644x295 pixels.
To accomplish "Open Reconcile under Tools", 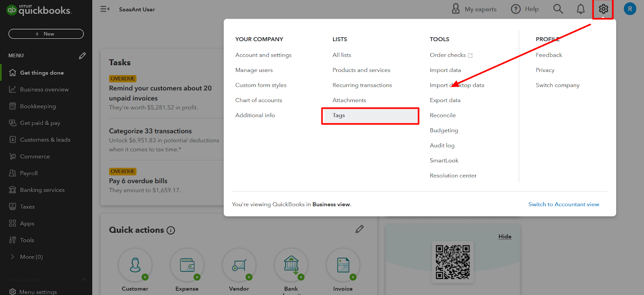I will pos(443,115).
